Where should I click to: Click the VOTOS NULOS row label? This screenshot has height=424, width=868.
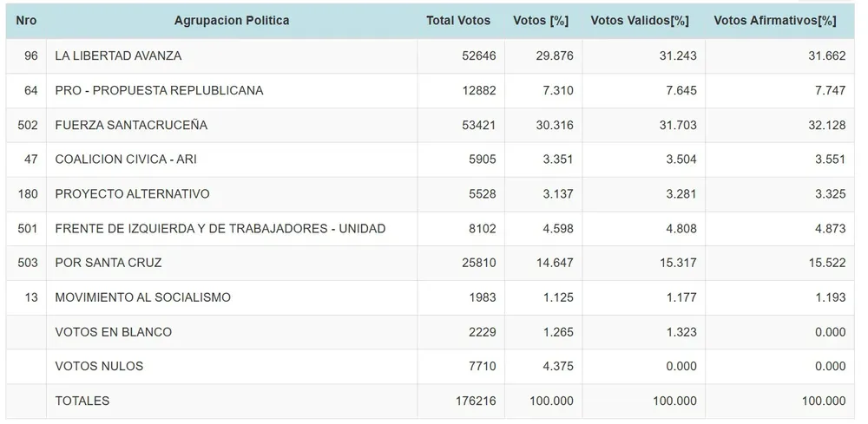coord(99,367)
